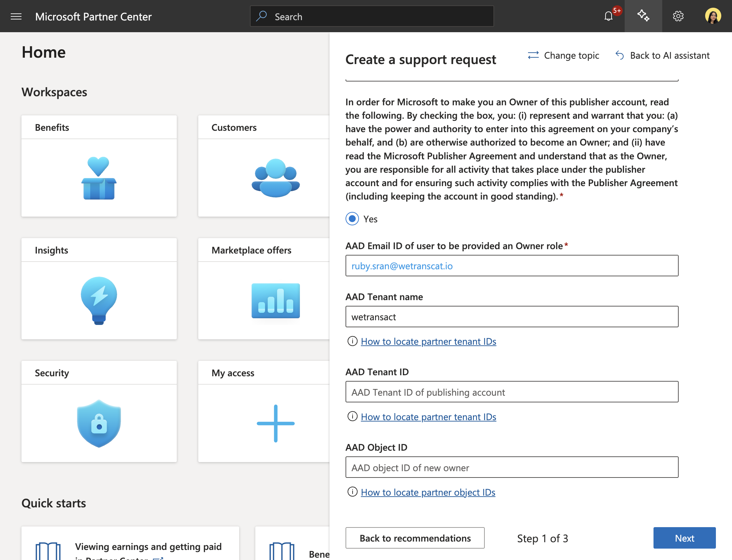The width and height of the screenshot is (732, 560).
Task: Open the Insights workspace title
Action: pyautogui.click(x=51, y=250)
